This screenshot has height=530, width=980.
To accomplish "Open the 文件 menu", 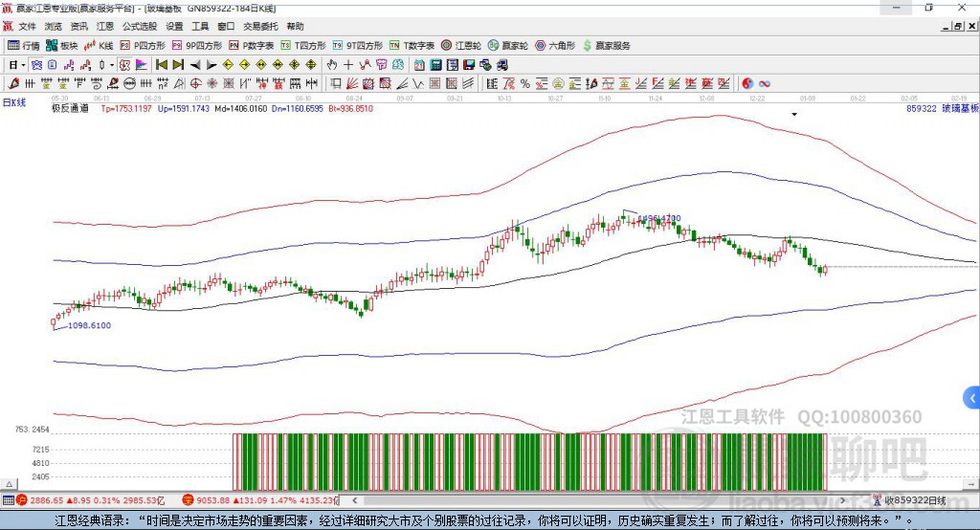I will click(x=27, y=26).
